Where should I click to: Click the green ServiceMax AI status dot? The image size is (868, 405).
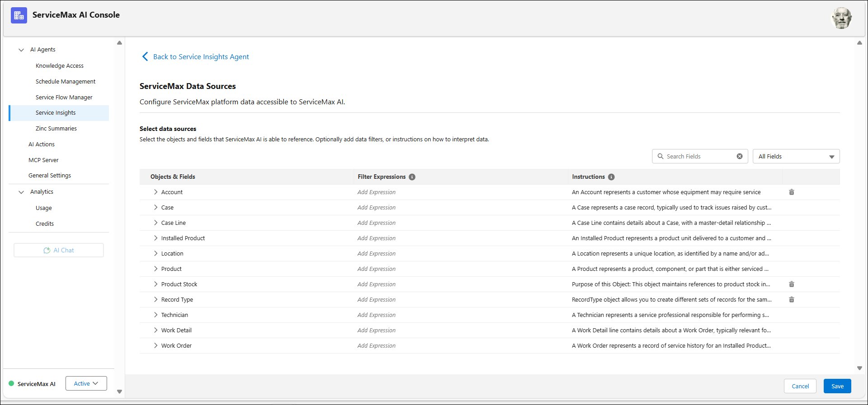(x=11, y=383)
